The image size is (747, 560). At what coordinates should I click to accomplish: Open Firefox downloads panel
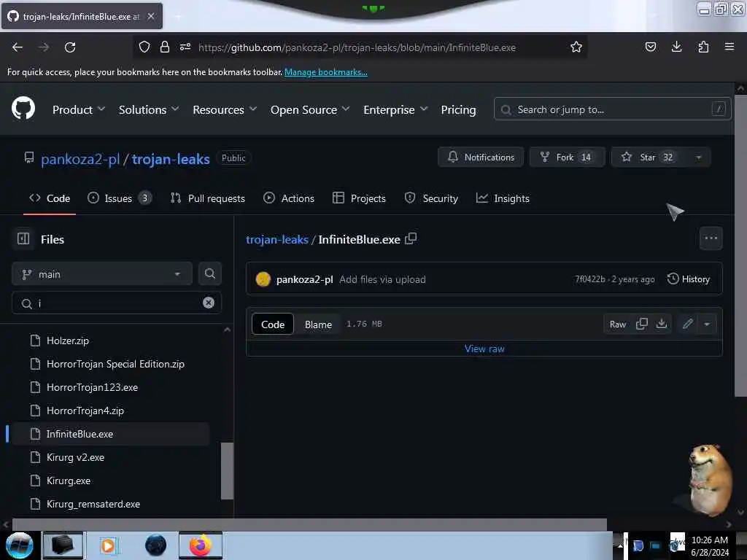676,47
